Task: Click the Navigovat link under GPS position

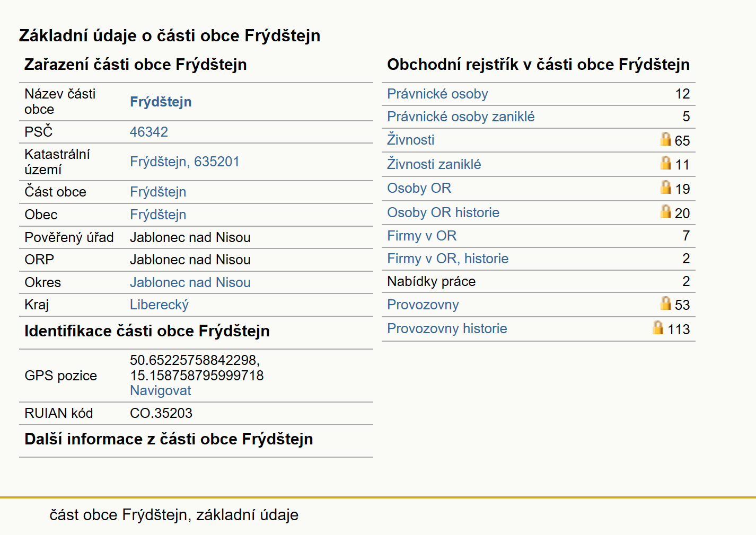Action: click(x=161, y=390)
